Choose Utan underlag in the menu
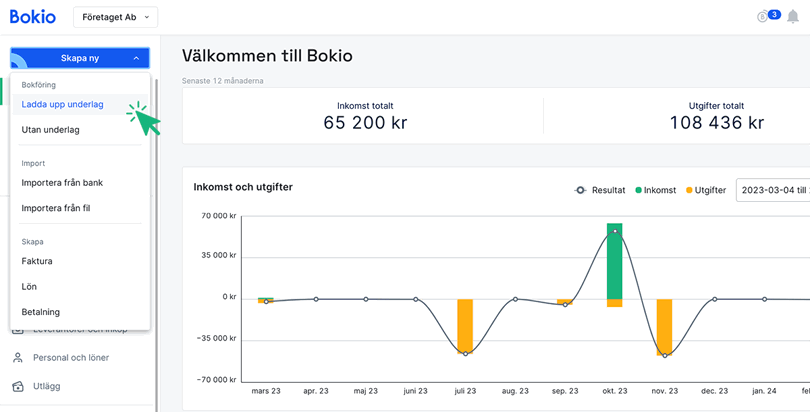The width and height of the screenshot is (810, 412). (x=50, y=130)
